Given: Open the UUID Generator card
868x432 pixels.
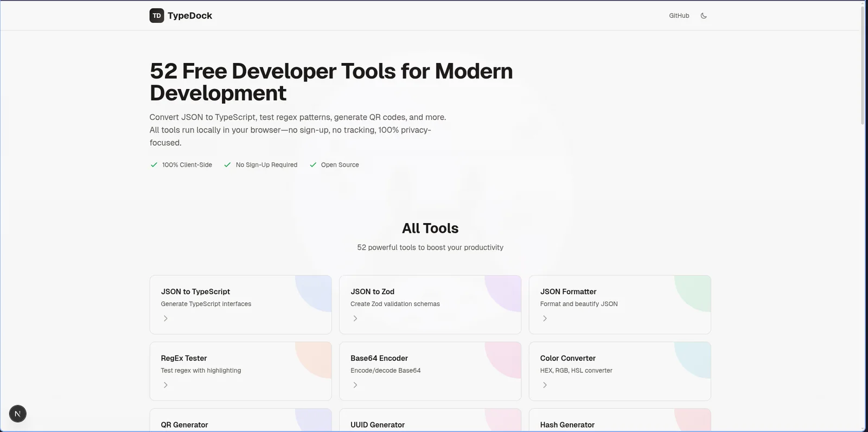Looking at the screenshot, I should click(430, 420).
